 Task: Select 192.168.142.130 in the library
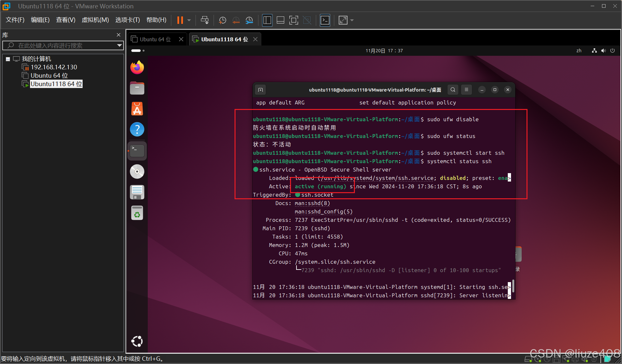[x=54, y=67]
